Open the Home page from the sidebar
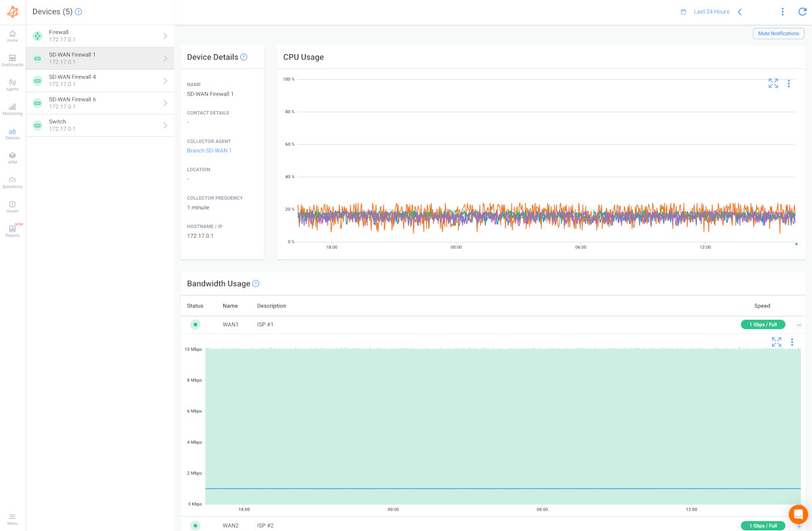This screenshot has width=812, height=531. 12,35
